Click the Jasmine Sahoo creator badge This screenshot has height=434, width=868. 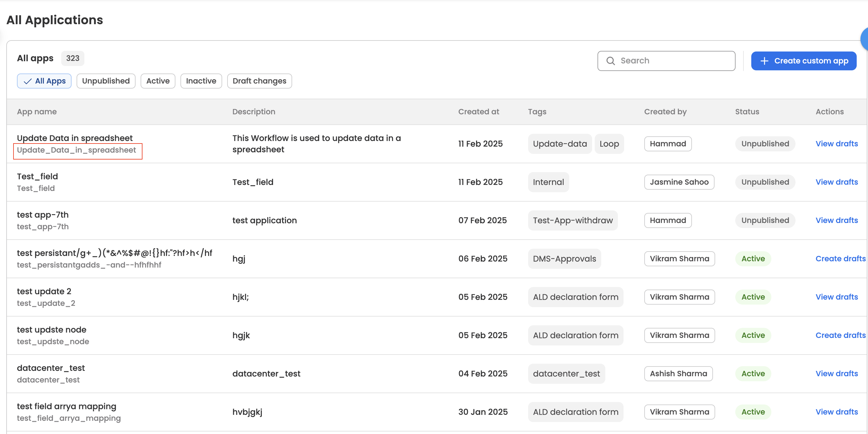click(679, 182)
